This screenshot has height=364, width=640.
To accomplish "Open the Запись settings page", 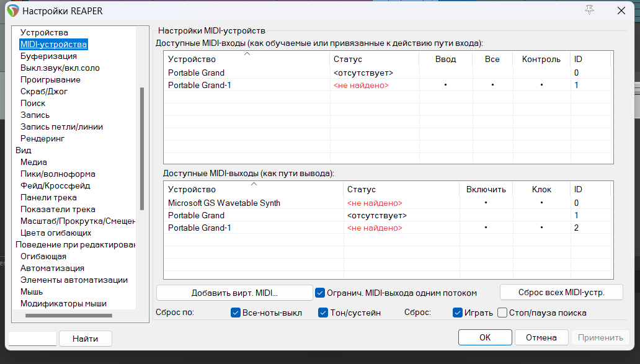I will [35, 115].
